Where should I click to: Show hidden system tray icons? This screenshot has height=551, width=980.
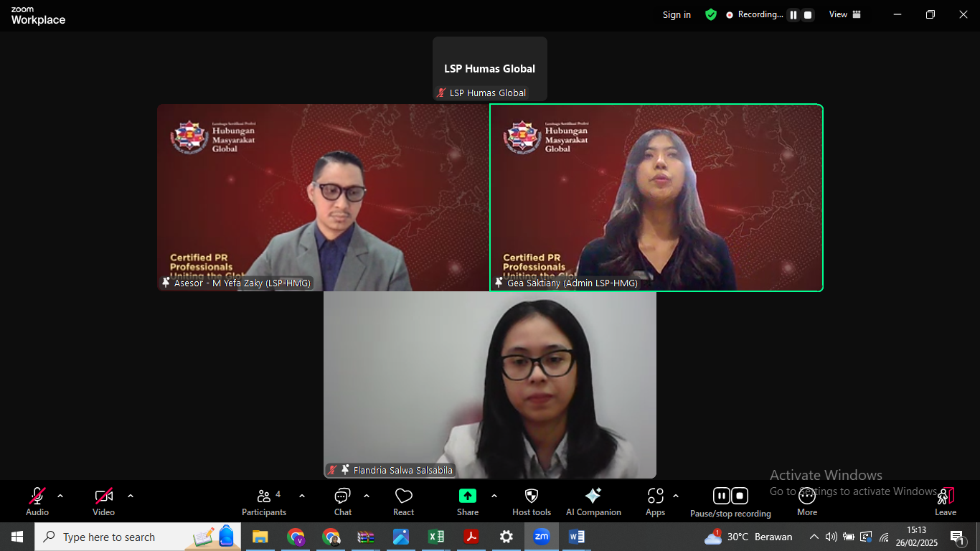click(814, 537)
